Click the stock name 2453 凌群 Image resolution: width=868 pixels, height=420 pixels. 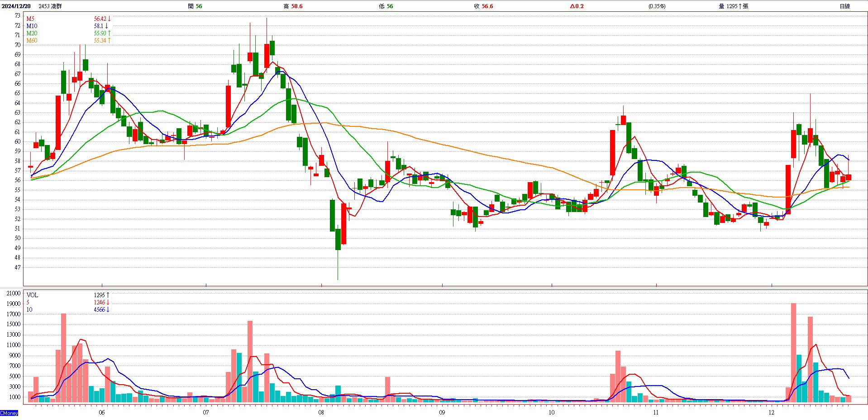pyautogui.click(x=50, y=6)
